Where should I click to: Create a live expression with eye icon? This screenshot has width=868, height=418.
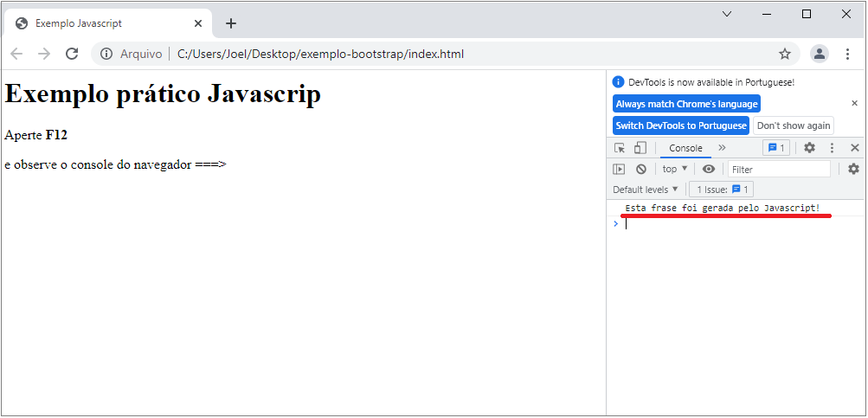[x=709, y=169]
